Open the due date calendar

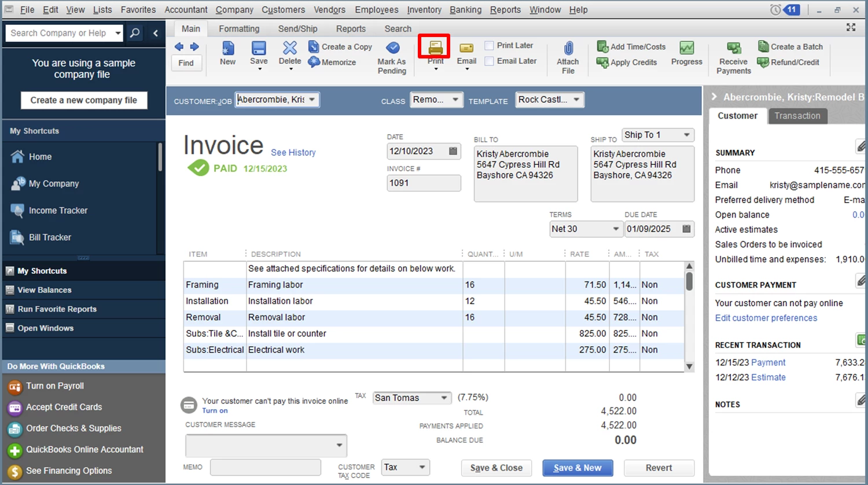coord(686,229)
